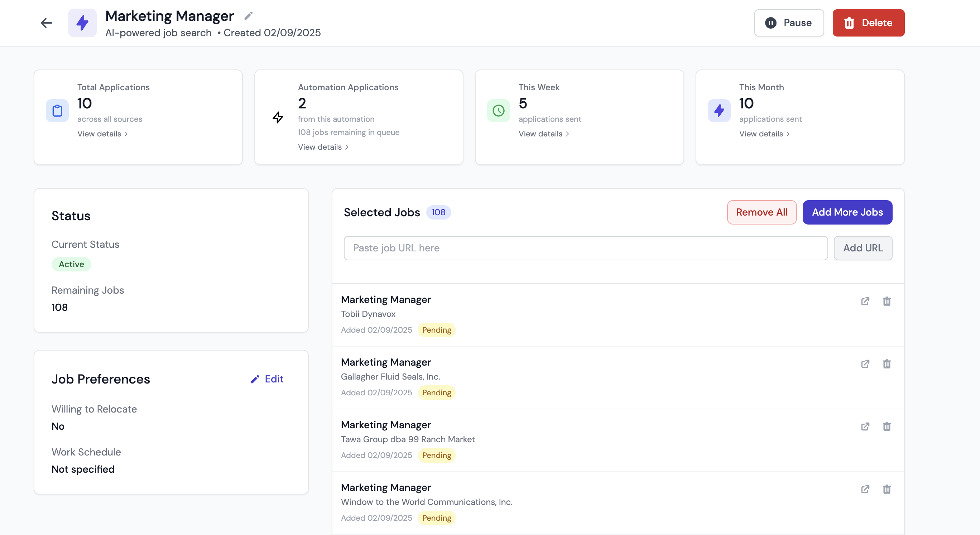980x535 pixels.
Task: Delete Window to the World Communications job
Action: [x=887, y=490]
